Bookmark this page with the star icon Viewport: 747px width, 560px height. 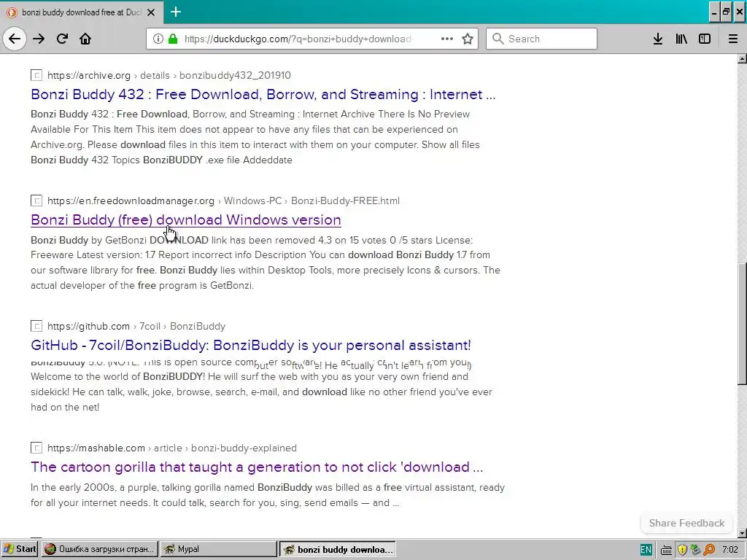[468, 39]
